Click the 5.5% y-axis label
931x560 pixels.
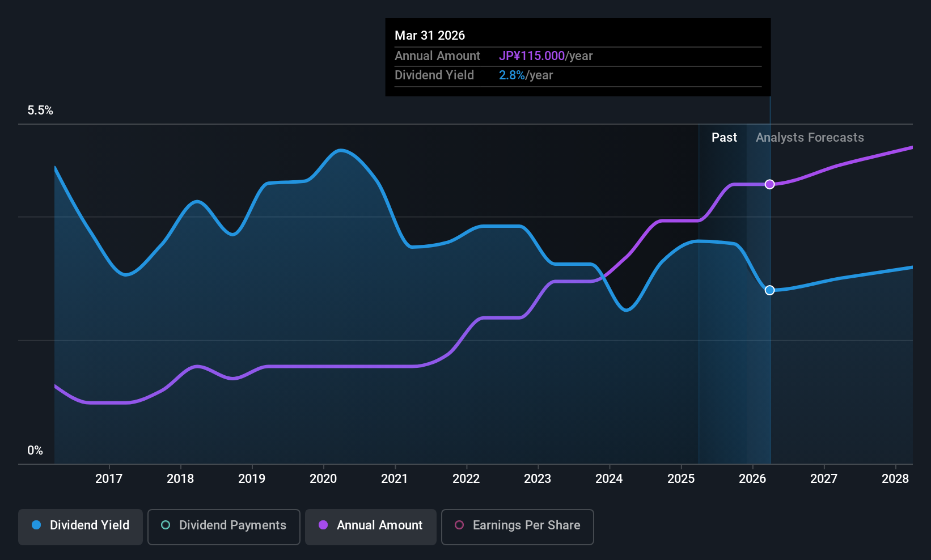40,111
